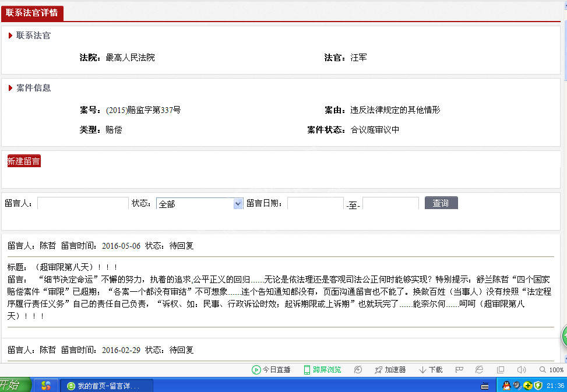567x392 pixels.
Task: Click the flag icon in the status bar
Action: (459, 370)
